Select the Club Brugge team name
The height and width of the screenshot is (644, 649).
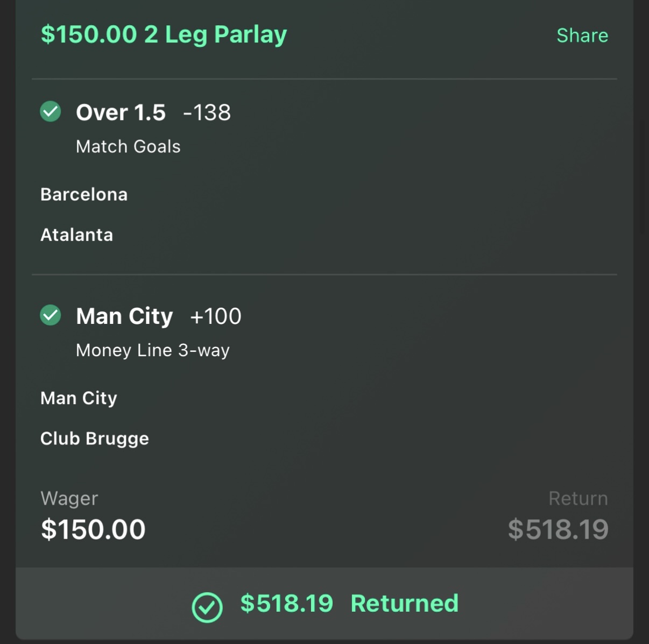click(x=95, y=439)
